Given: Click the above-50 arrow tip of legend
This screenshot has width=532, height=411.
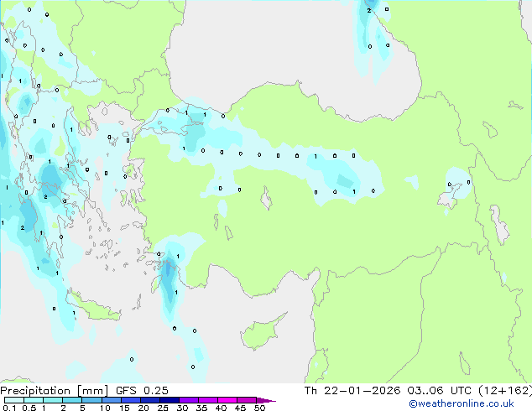Looking at the screenshot, I should [266, 400].
